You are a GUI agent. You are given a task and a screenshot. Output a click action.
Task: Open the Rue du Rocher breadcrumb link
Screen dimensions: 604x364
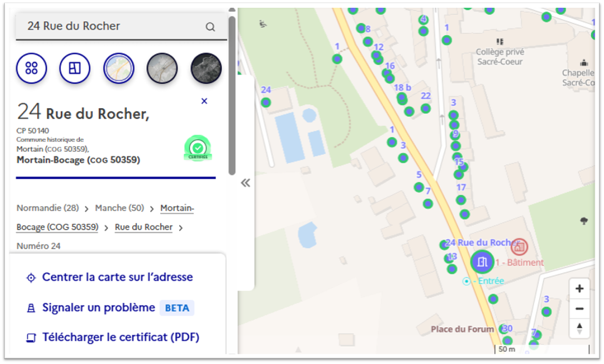[143, 227]
